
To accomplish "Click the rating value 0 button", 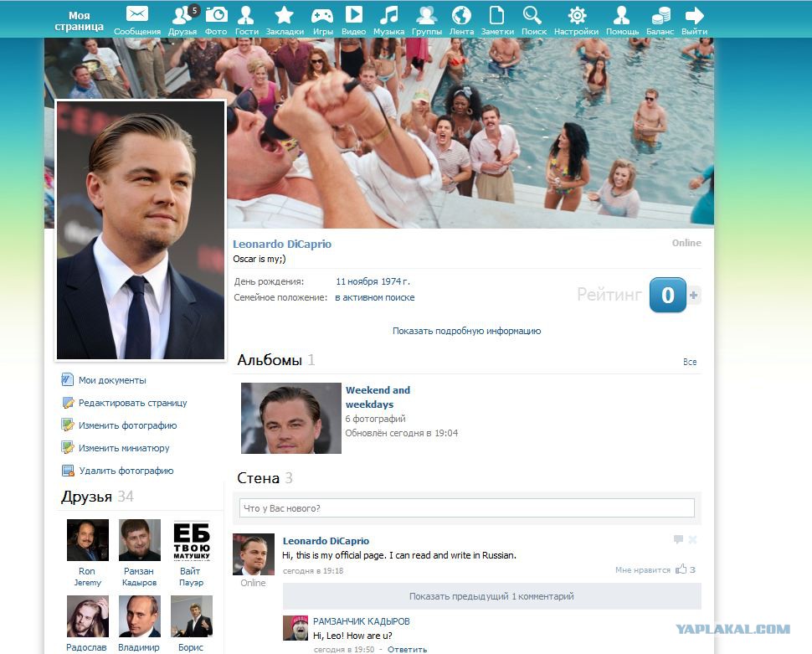I will pyautogui.click(x=667, y=295).
